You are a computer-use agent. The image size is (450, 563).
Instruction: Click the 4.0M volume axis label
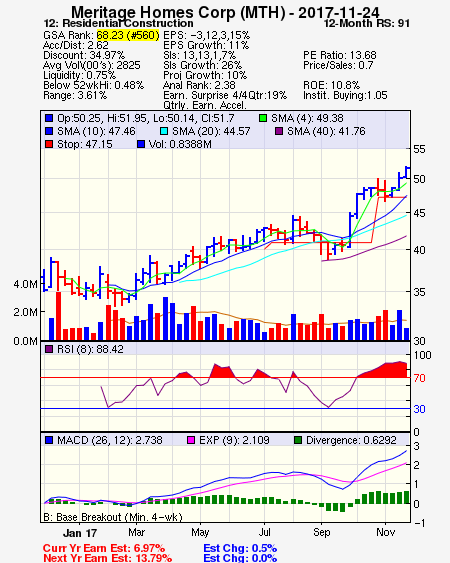click(x=25, y=284)
